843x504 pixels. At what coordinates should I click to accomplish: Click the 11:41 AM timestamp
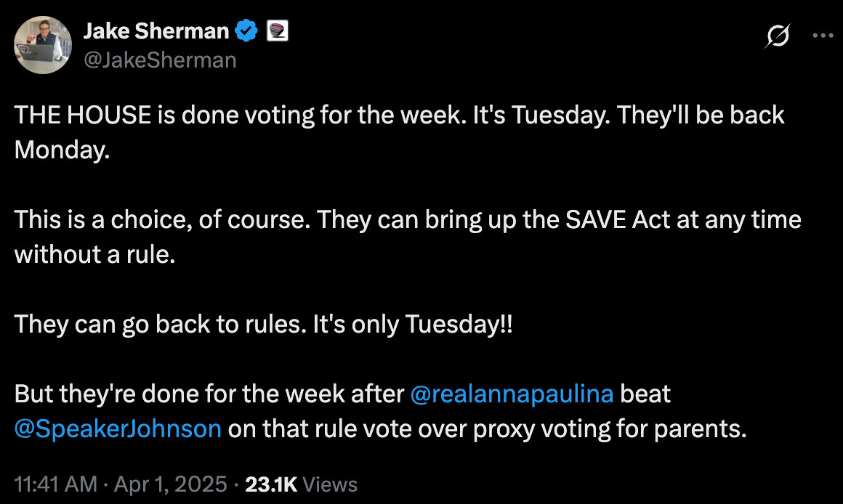(56, 484)
